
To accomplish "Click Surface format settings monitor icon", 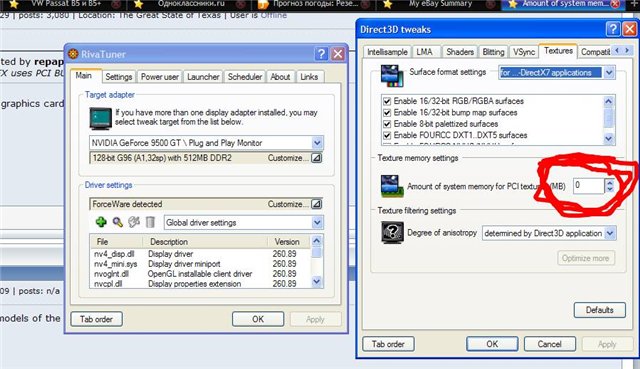I will click(392, 76).
